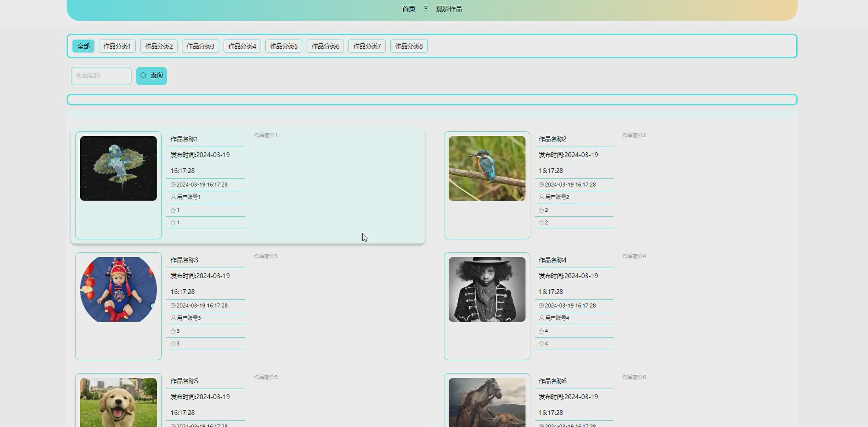The image size is (868, 427).
Task: Click the star favorite icon for 作品名称2
Action: click(x=541, y=222)
